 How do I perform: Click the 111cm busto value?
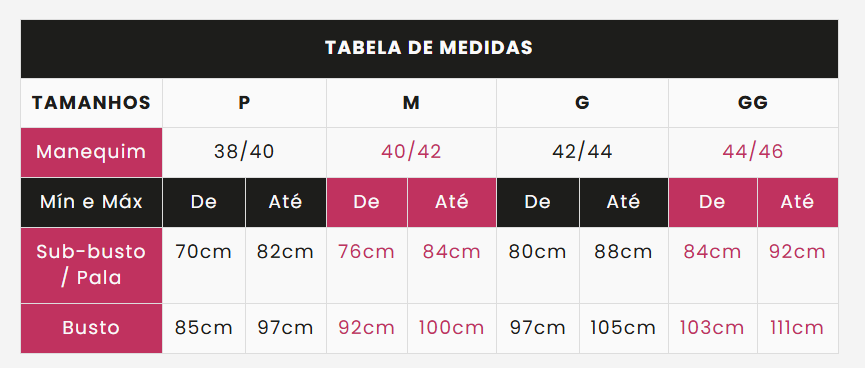[797, 328]
